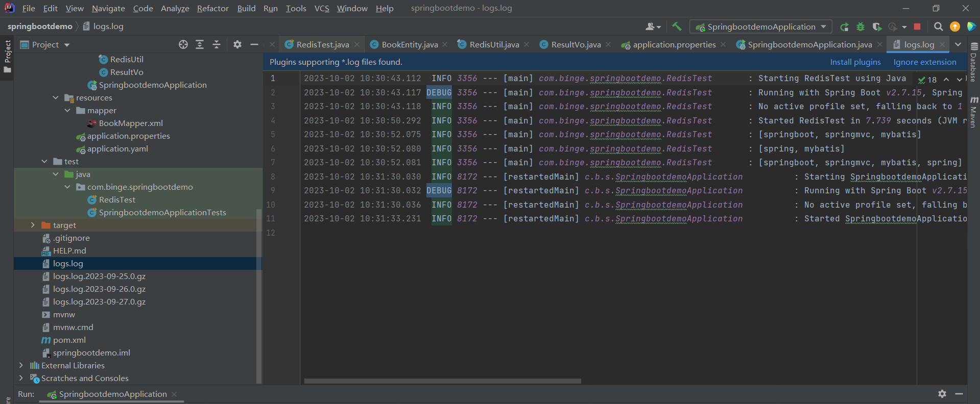The height and width of the screenshot is (404, 980).
Task: Locate opened file in Project tree
Action: pyautogui.click(x=183, y=44)
